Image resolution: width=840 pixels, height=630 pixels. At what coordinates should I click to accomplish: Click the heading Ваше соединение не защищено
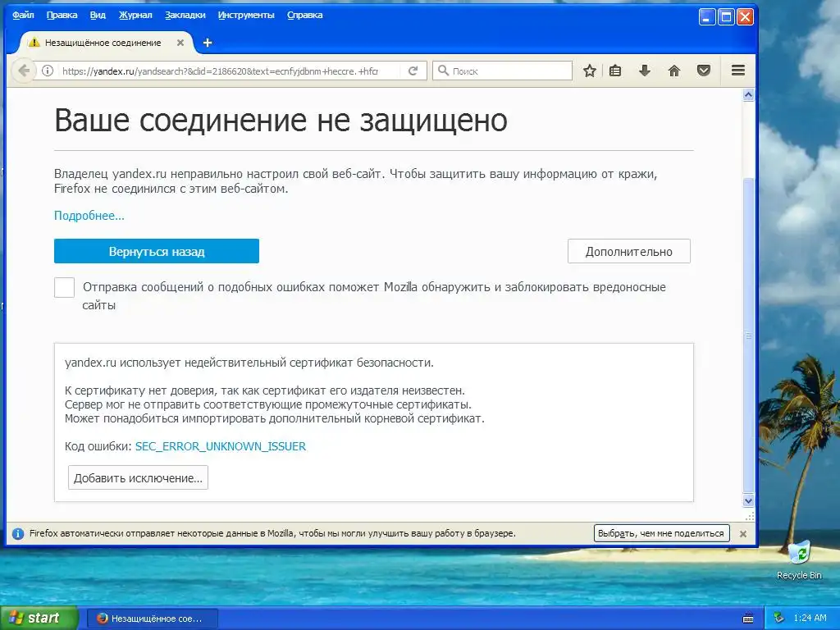pos(281,120)
